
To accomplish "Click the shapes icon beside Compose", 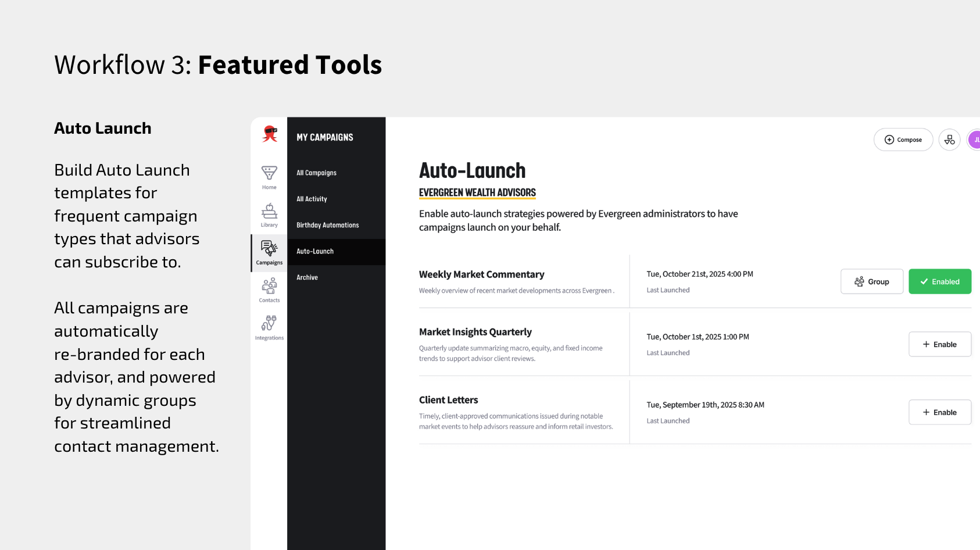I will pyautogui.click(x=949, y=140).
